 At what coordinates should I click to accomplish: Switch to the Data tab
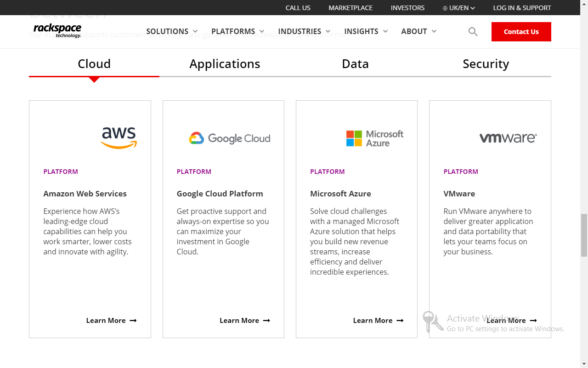tap(355, 63)
